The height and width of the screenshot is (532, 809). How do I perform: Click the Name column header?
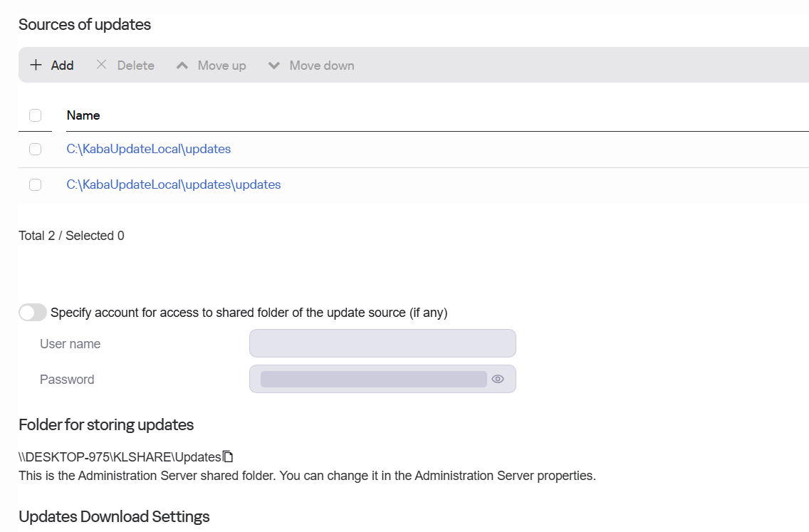(x=83, y=115)
